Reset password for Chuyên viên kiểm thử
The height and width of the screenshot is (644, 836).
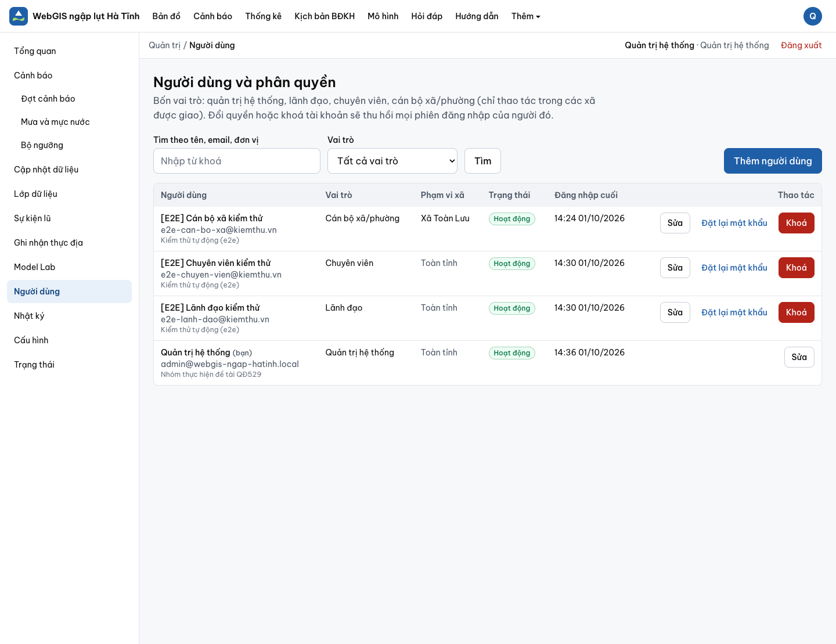(734, 268)
